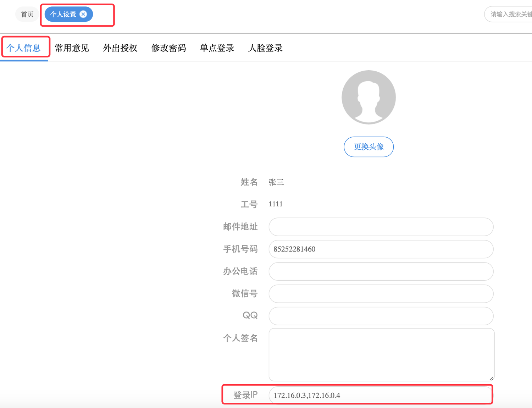The image size is (532, 408).
Task: Focus the 邮件地址 input field
Action: 381,227
